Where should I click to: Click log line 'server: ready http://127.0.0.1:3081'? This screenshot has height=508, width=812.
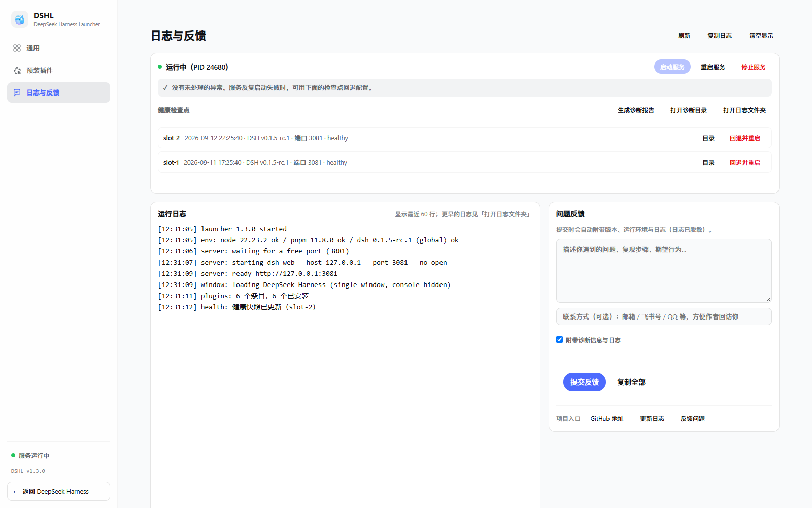click(x=248, y=274)
